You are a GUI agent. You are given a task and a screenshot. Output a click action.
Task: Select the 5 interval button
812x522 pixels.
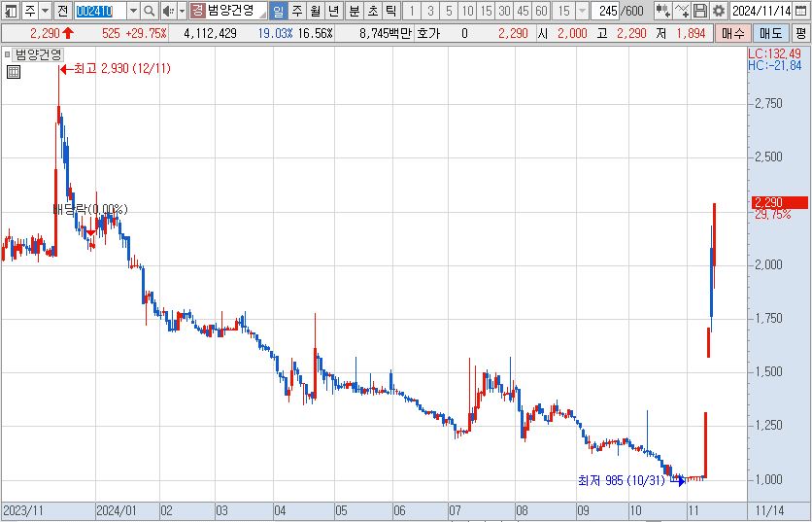point(449,11)
